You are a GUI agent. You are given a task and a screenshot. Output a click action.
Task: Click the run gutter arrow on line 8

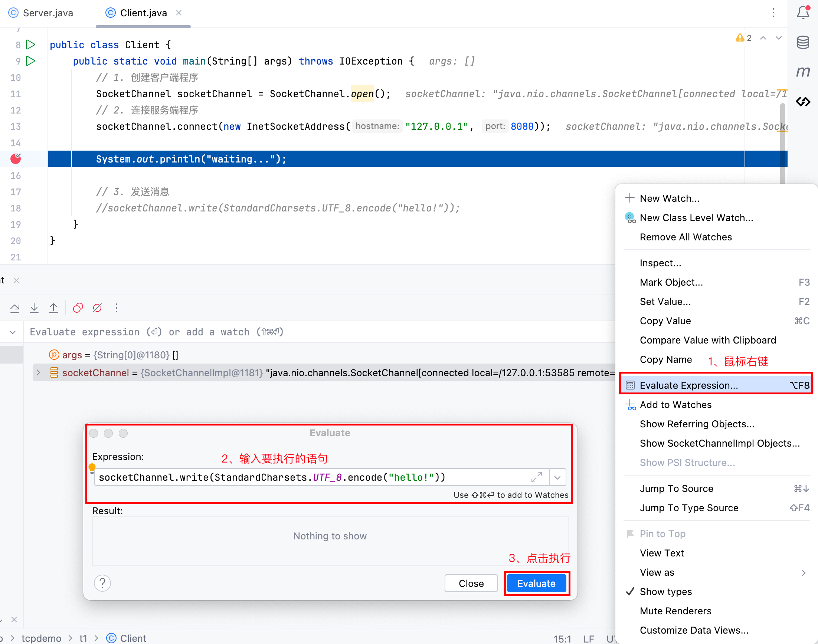pos(30,45)
